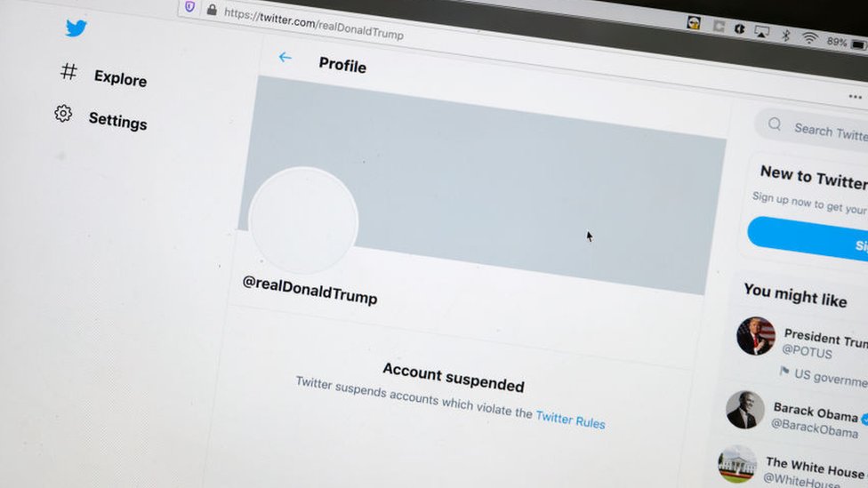
Task: Click the Settings gear icon
Action: pos(63,114)
